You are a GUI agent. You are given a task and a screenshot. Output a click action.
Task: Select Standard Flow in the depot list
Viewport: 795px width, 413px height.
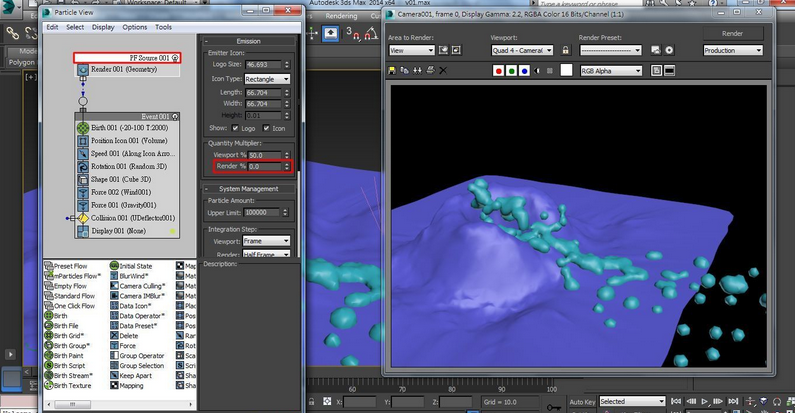point(71,296)
